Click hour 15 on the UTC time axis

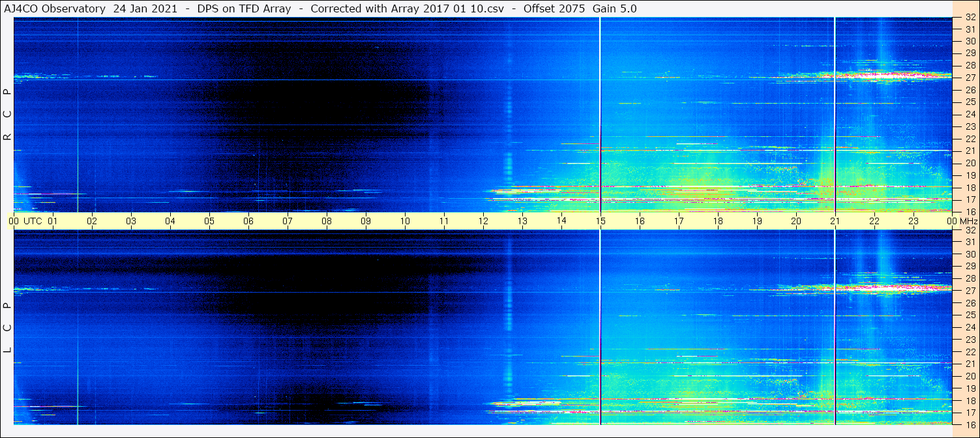click(601, 221)
